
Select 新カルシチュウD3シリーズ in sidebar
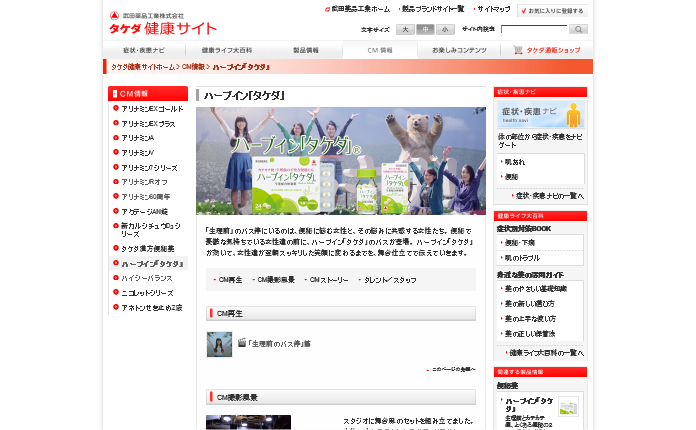click(151, 230)
